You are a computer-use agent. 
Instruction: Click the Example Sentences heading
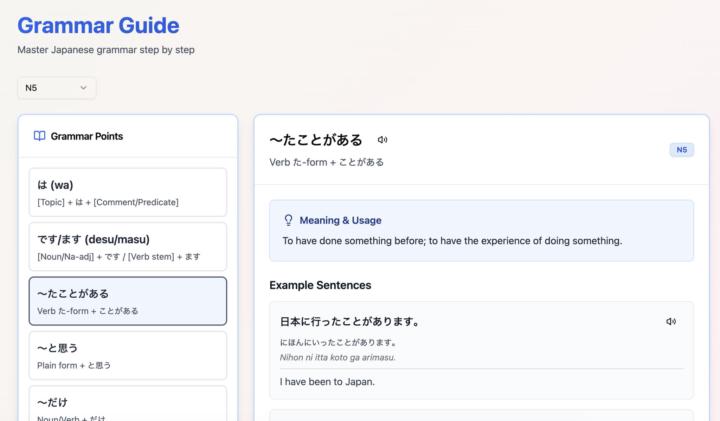coord(320,285)
